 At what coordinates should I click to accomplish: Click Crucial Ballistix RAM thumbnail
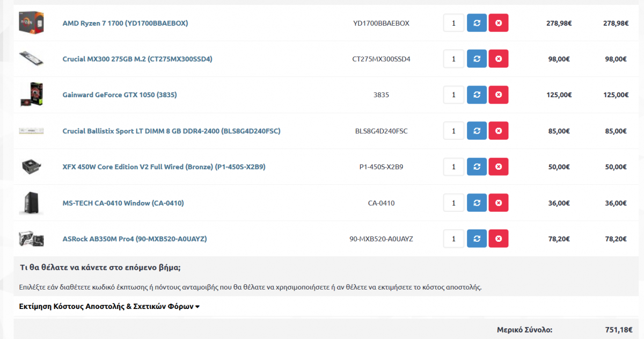tap(31, 131)
